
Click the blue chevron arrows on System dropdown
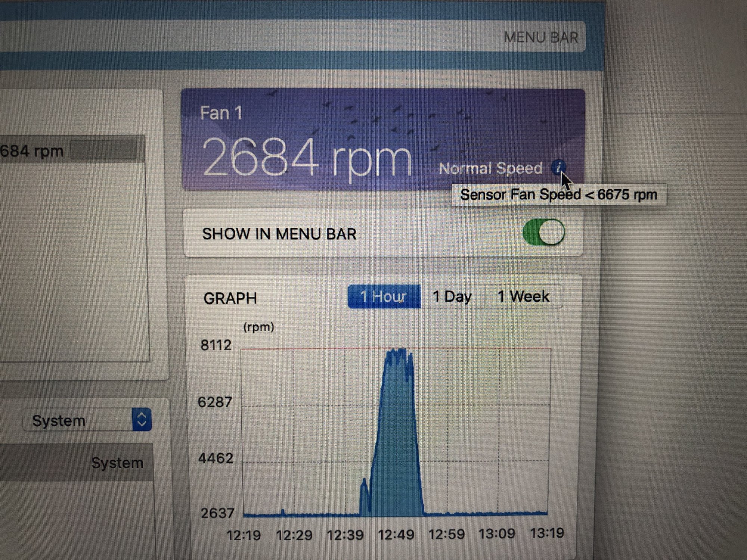142,420
